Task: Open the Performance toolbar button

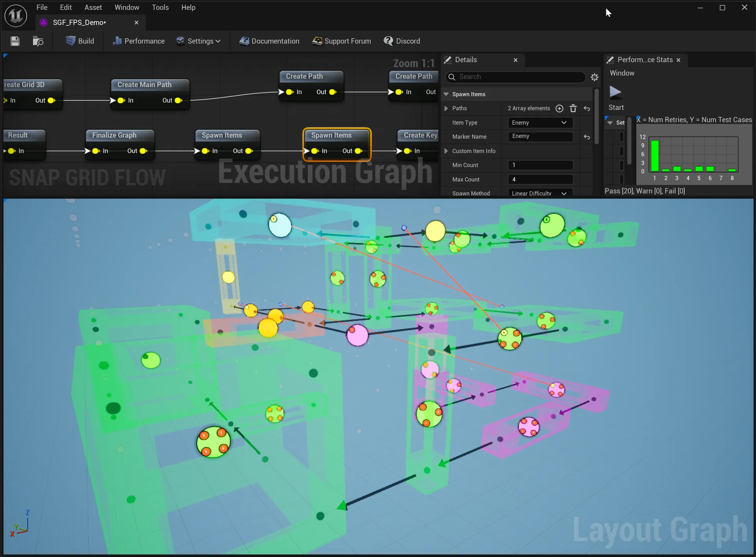Action: point(139,41)
